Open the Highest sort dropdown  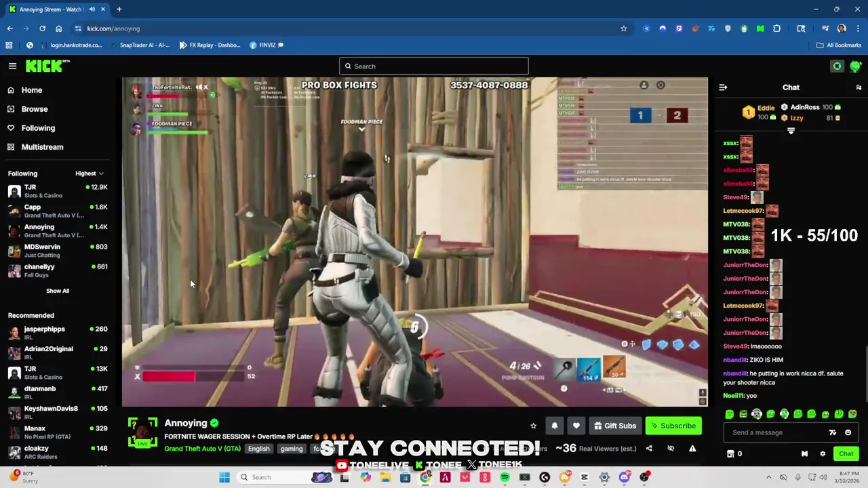(x=90, y=174)
